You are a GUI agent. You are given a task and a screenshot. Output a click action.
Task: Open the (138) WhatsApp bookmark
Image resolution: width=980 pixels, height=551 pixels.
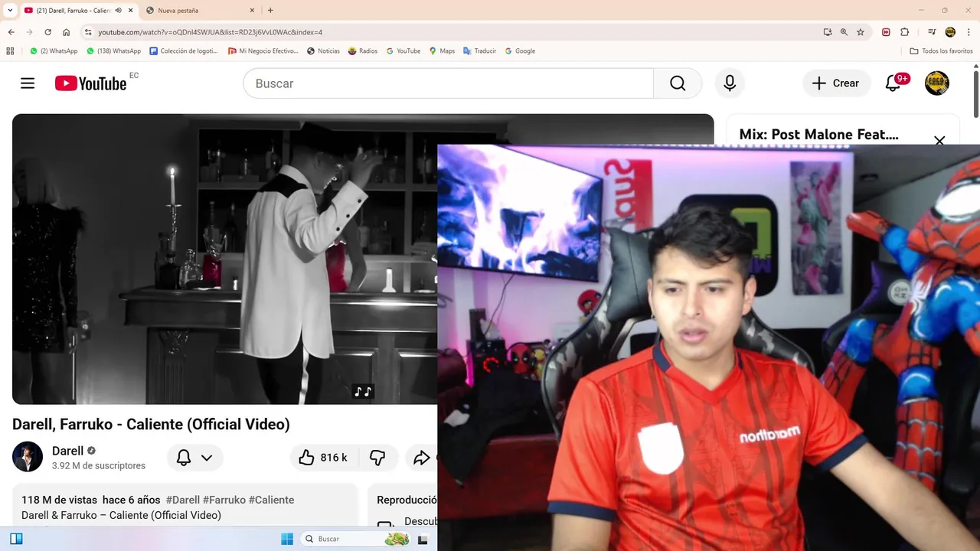[113, 51]
